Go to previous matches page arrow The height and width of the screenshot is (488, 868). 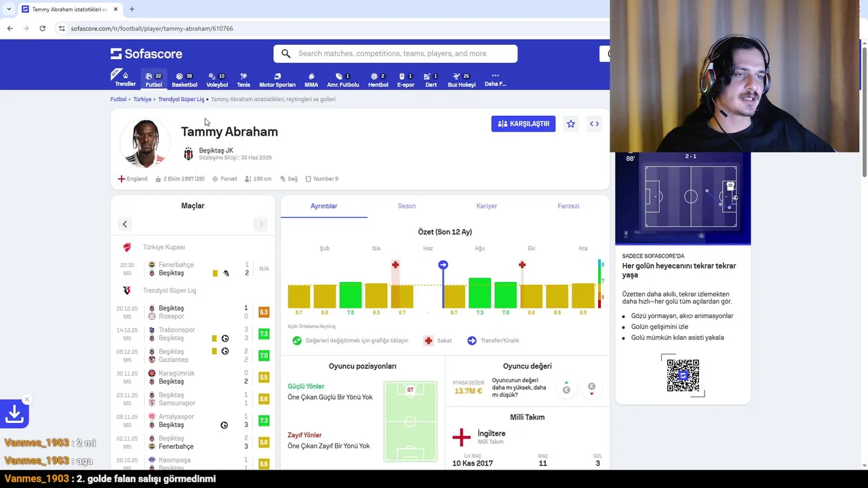125,224
